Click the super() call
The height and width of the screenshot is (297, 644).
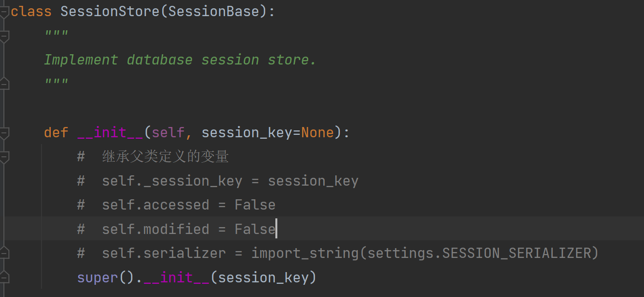click(x=97, y=277)
